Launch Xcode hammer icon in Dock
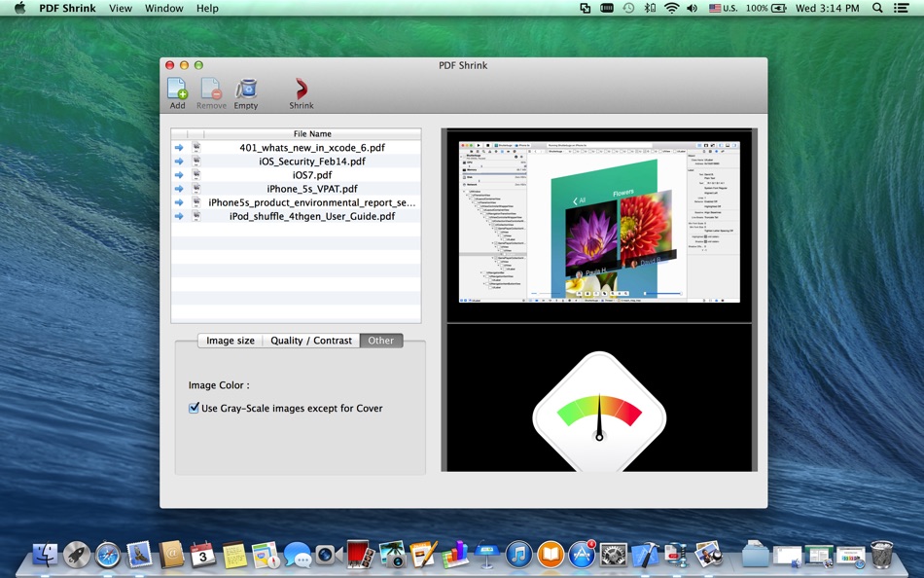This screenshot has height=578, width=924. click(645, 555)
